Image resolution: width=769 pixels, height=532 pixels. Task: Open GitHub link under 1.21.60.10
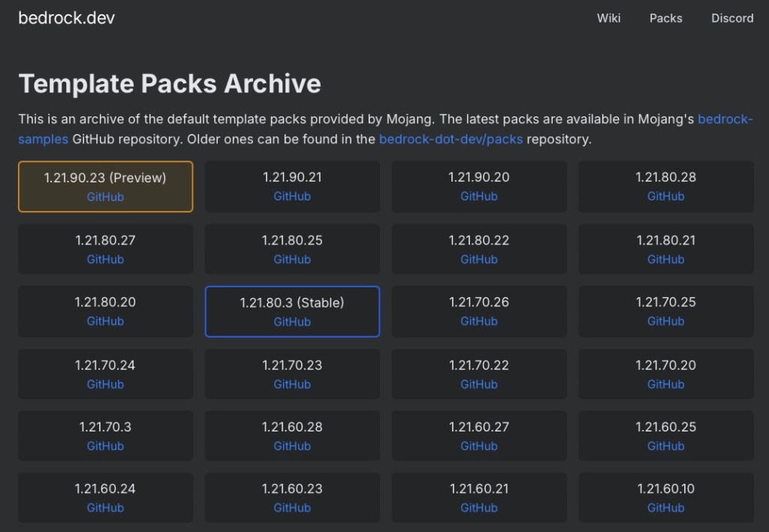665,507
